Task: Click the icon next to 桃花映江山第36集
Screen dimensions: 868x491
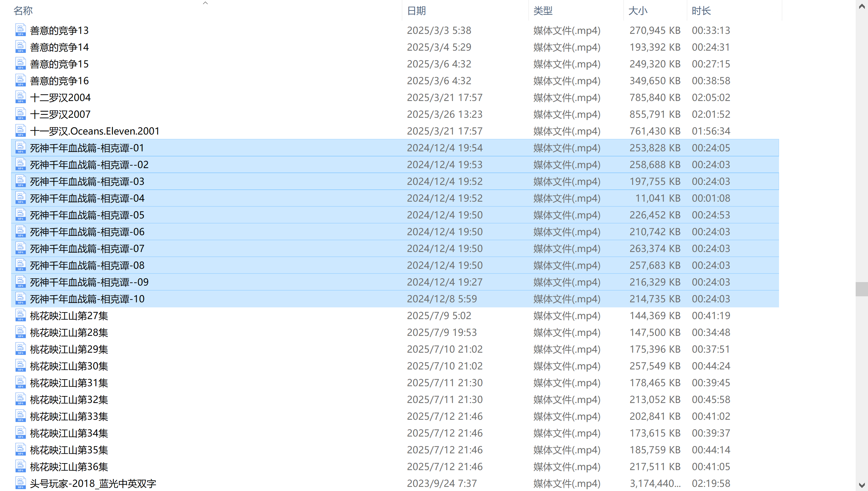Action: click(20, 466)
